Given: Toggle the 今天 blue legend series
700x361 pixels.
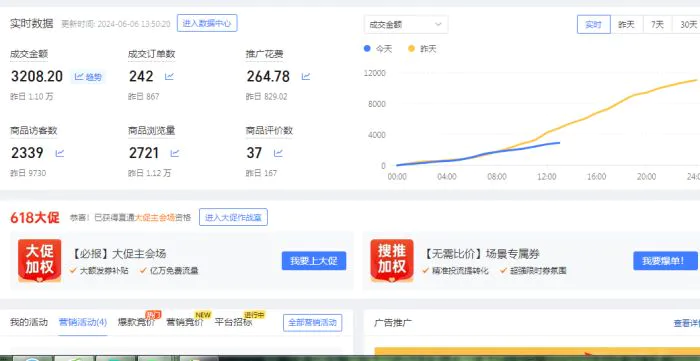Looking at the screenshot, I should [x=378, y=49].
